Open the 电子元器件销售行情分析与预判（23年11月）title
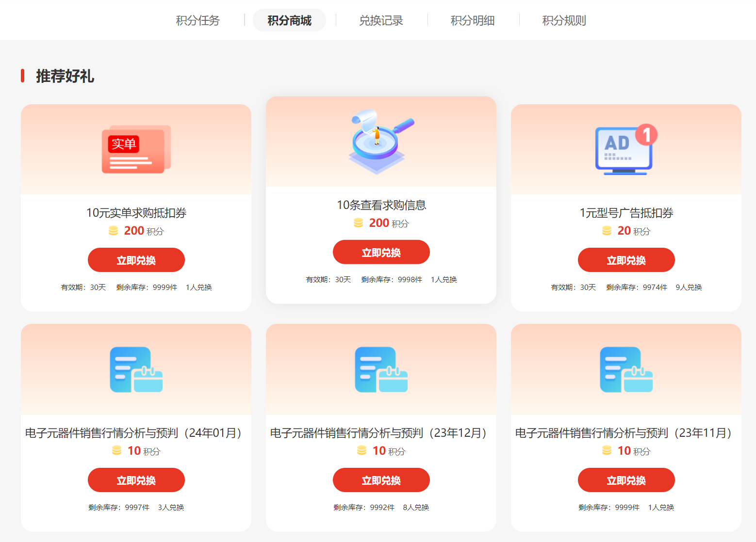Image resolution: width=756 pixels, height=542 pixels. (625, 433)
